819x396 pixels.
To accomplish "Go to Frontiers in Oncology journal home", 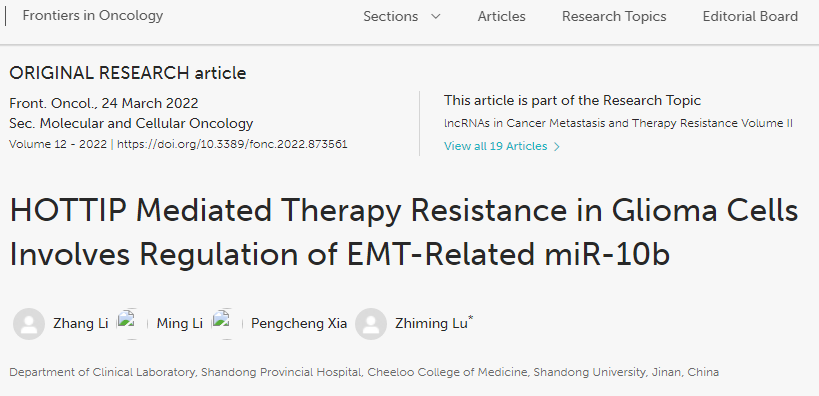I will 93,16.
